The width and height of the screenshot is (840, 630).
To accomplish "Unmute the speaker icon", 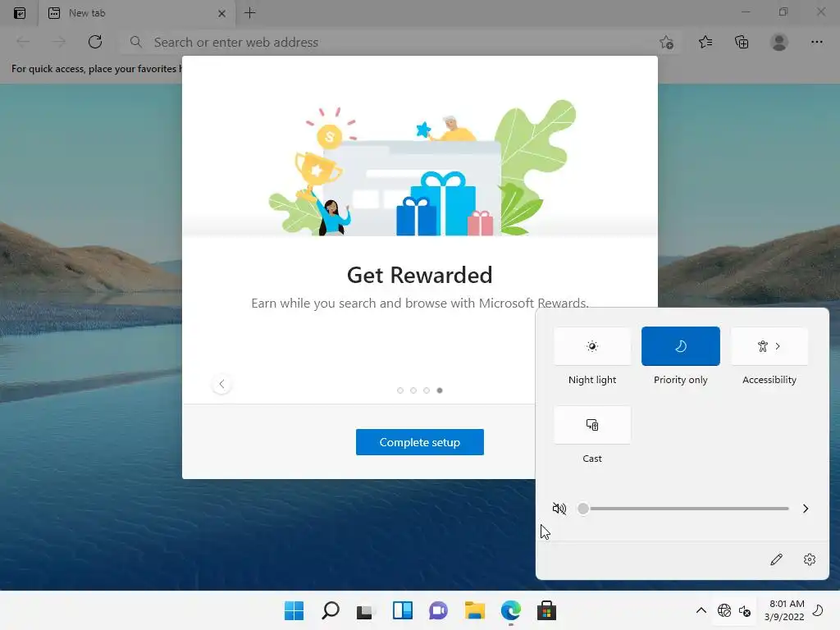I will point(559,509).
